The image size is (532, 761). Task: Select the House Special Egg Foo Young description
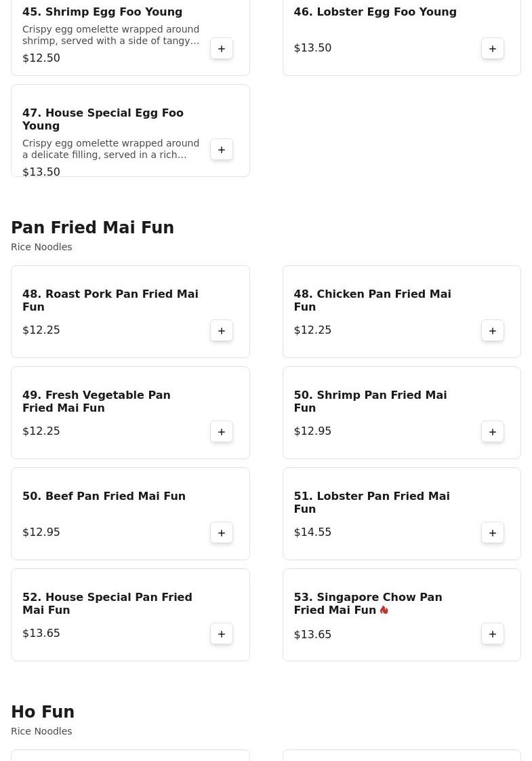point(110,149)
